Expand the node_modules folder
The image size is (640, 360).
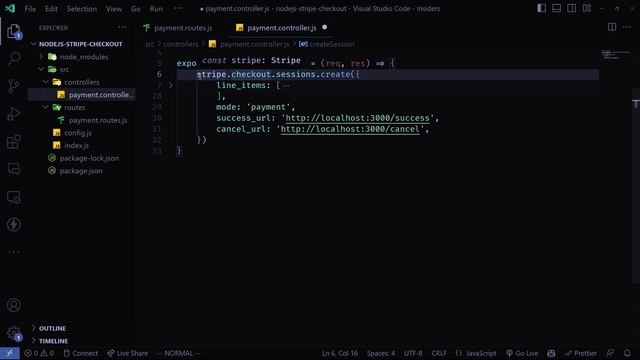pyautogui.click(x=78, y=57)
